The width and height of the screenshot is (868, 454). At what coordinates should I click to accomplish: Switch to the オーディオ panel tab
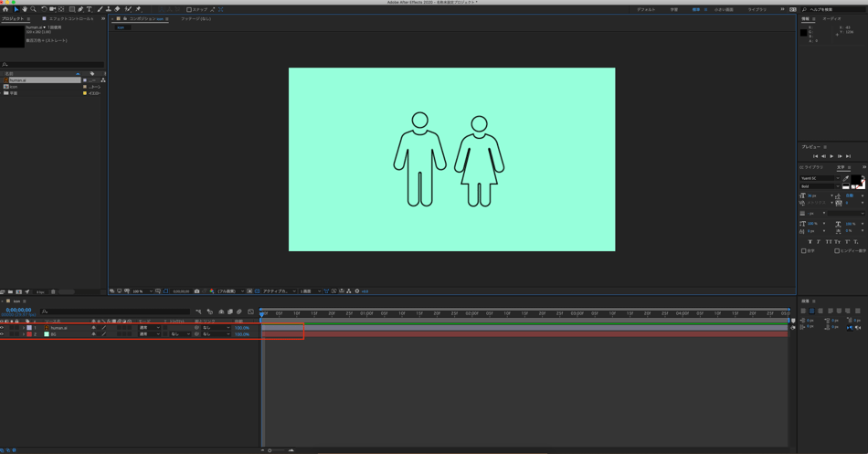pos(832,18)
